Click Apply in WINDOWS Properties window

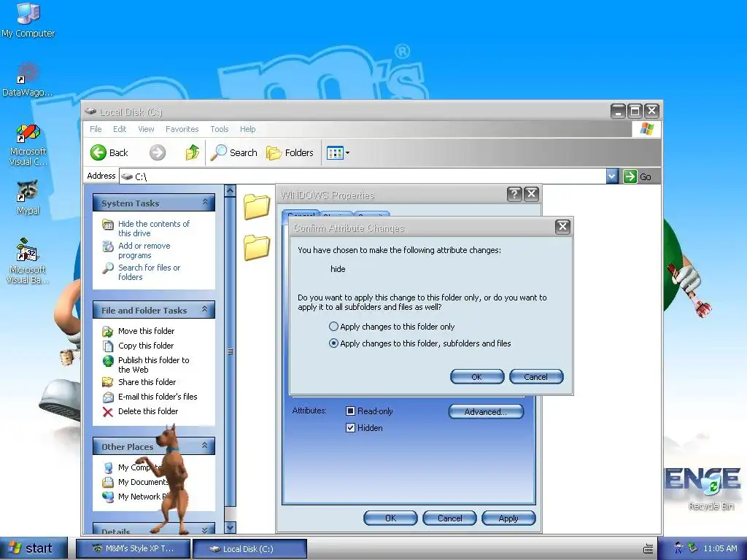(508, 518)
